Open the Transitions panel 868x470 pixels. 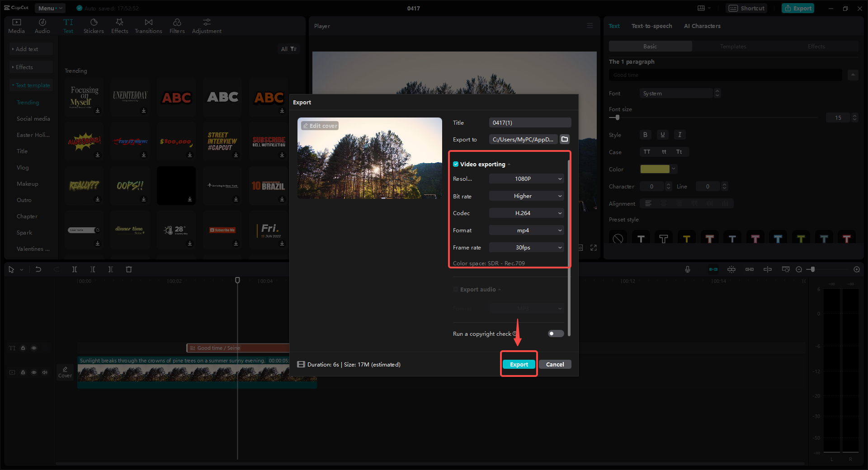(x=148, y=25)
